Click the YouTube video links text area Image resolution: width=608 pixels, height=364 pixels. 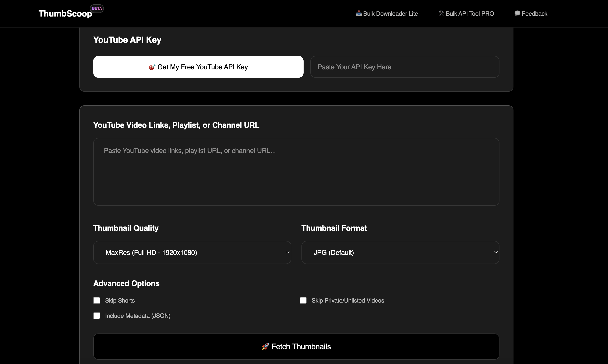click(x=296, y=172)
